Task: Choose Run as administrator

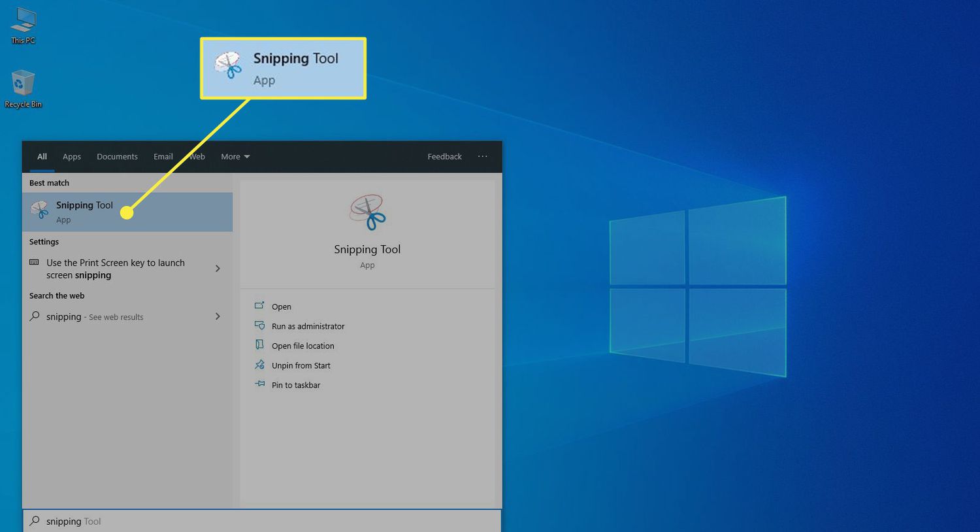Action: pyautogui.click(x=308, y=326)
